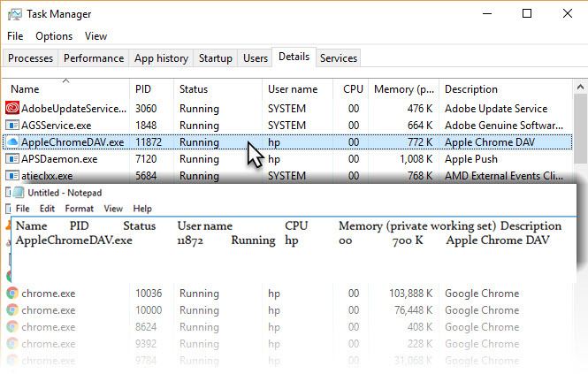Click the APSDaemon.exe process icon
The image size is (588, 374).
[x=12, y=158]
